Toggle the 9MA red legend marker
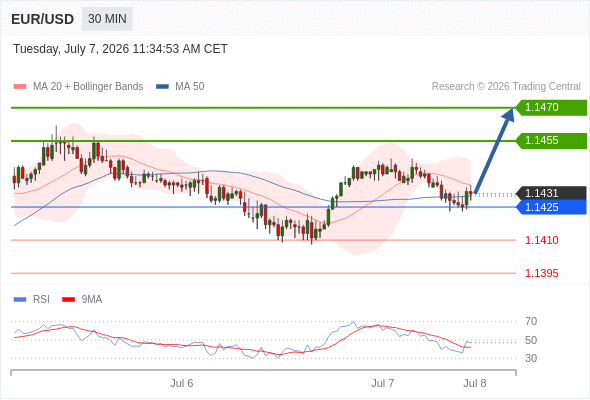This screenshot has height=400, width=590. tap(68, 300)
